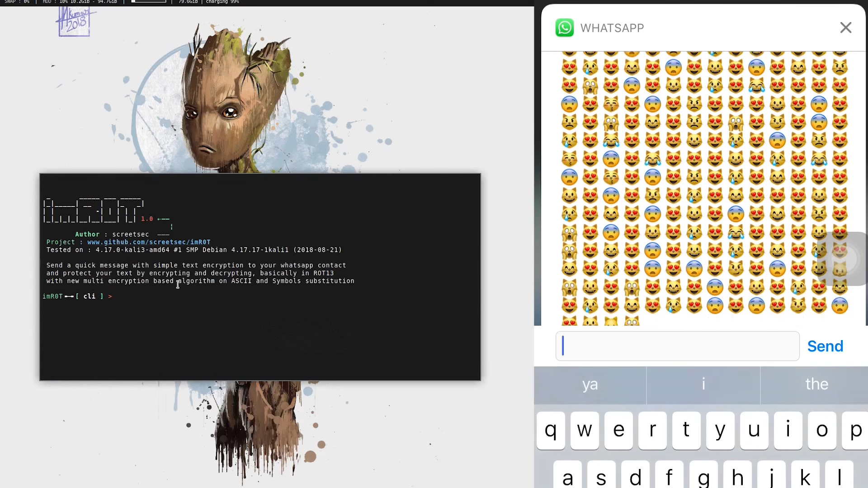868x488 pixels.
Task: Click the "Author : screetsec" line in terminal
Action: point(112,235)
